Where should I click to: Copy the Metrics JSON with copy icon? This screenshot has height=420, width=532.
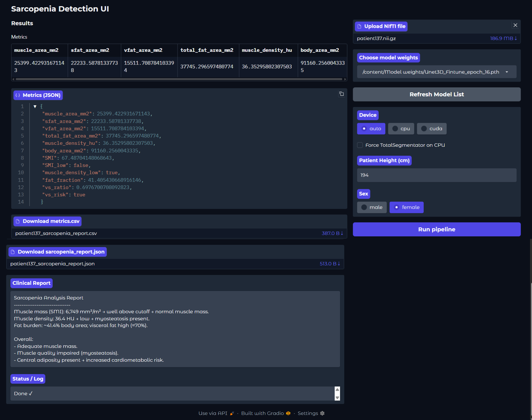[x=341, y=94]
